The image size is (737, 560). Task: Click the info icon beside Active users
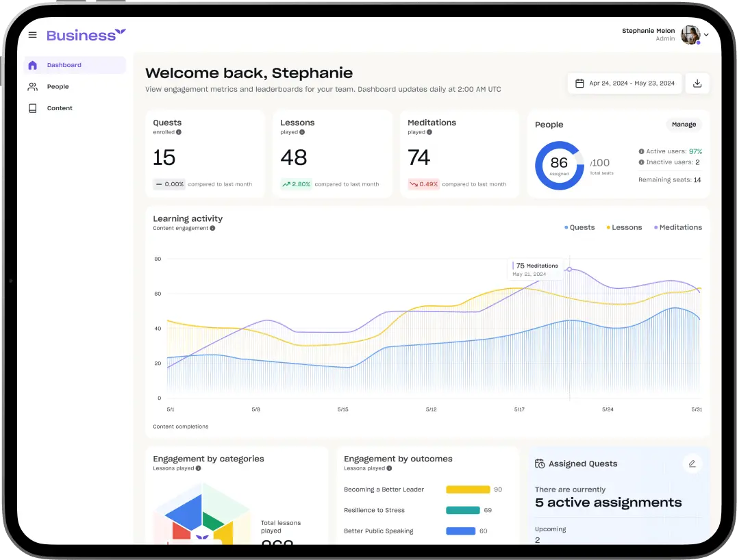(641, 151)
